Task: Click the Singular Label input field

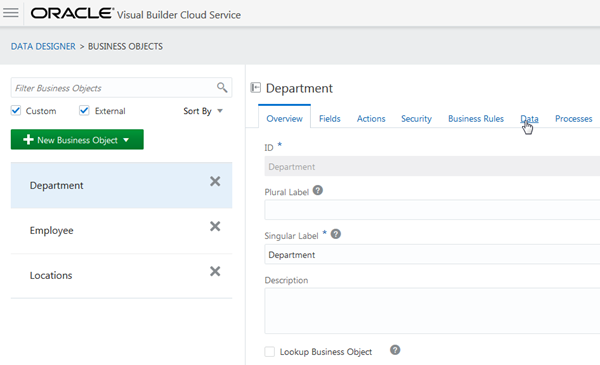Action: tap(432, 254)
